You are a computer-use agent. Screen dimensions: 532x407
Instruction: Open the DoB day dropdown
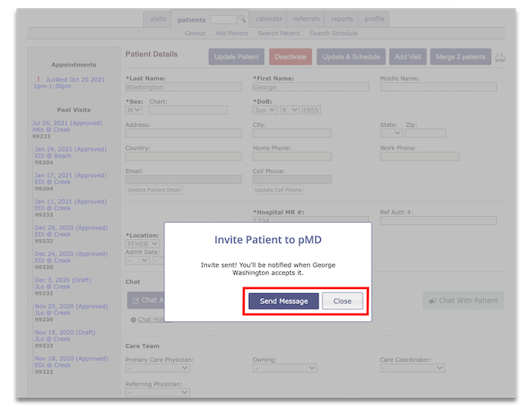(290, 110)
